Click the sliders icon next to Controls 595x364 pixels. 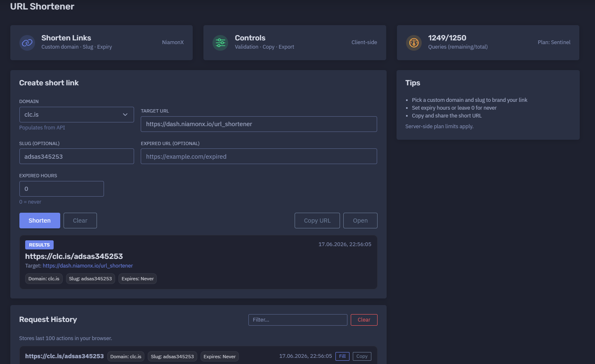click(220, 42)
